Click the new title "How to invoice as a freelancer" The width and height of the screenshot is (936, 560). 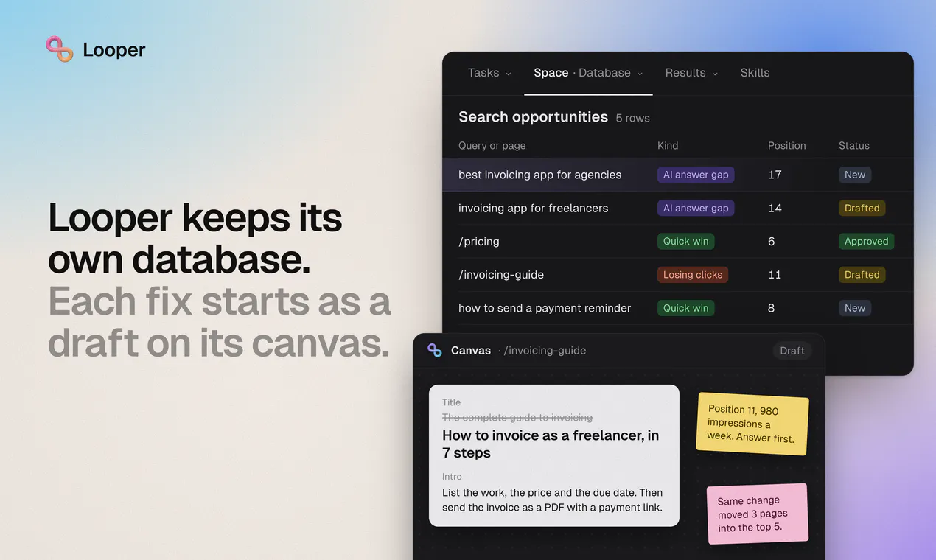click(551, 444)
